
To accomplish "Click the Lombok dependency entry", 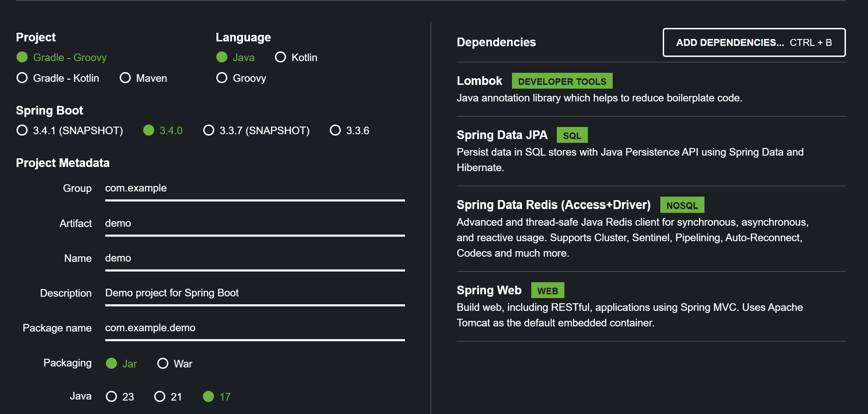I will tap(479, 81).
